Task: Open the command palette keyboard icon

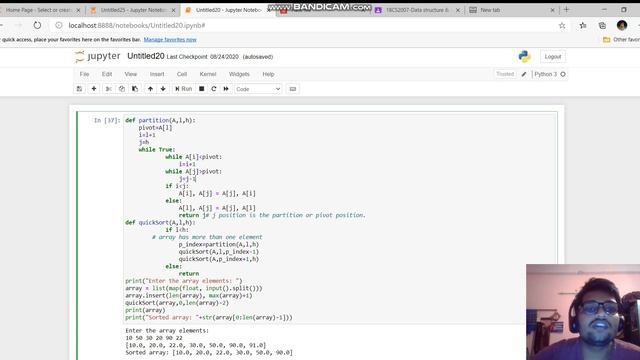Action: coord(293,89)
